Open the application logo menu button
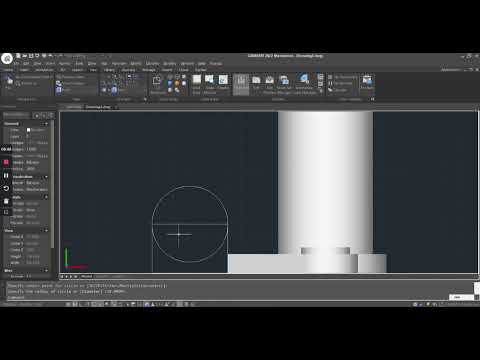This screenshot has height=360, width=480. [x=7, y=58]
